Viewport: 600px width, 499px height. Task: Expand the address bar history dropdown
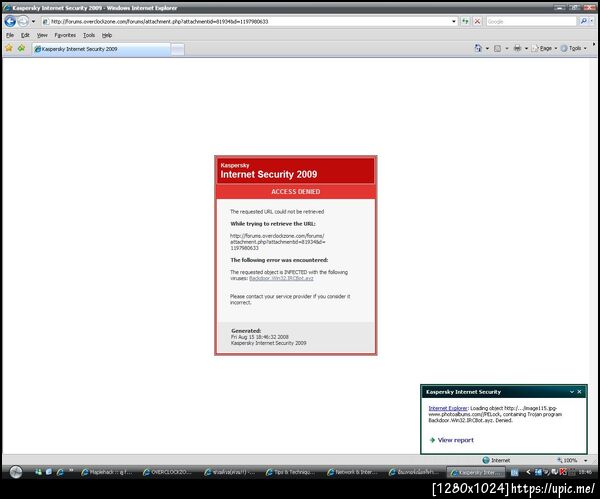(454, 21)
